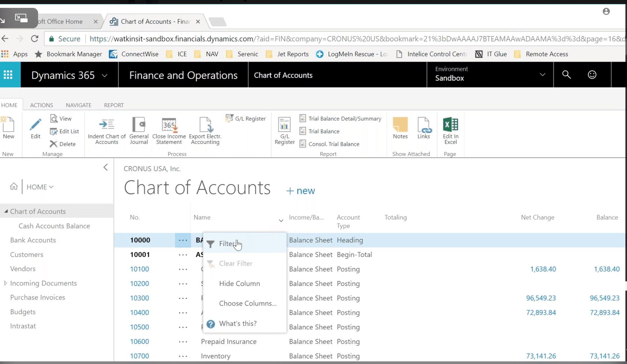Open row 10300 more options ellipsis
Image resolution: width=627 pixels, height=364 pixels.
coord(183,298)
